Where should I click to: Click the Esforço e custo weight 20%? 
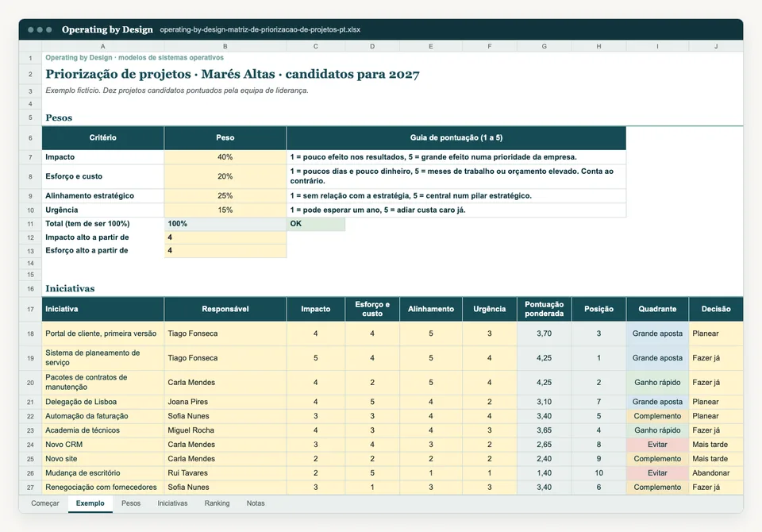(x=225, y=176)
